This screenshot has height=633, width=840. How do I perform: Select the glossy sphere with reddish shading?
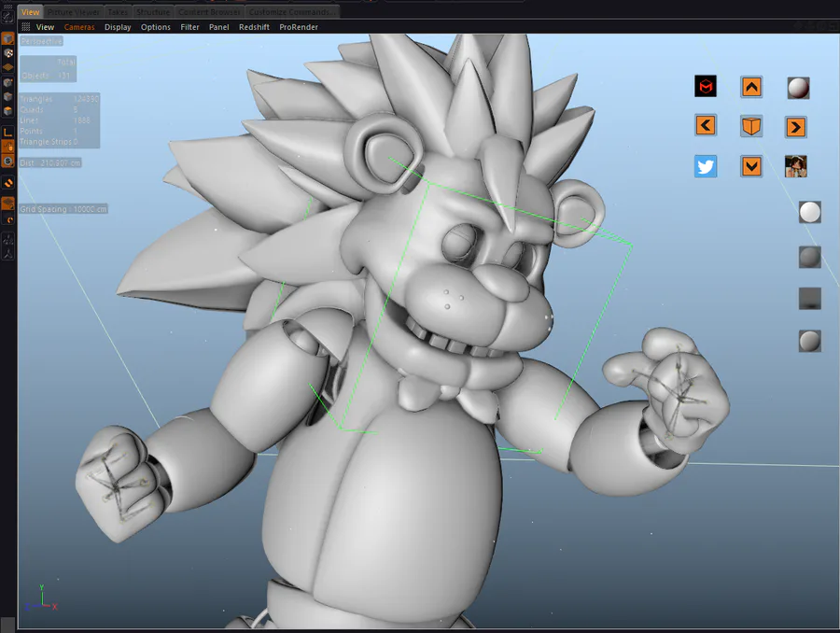click(798, 88)
